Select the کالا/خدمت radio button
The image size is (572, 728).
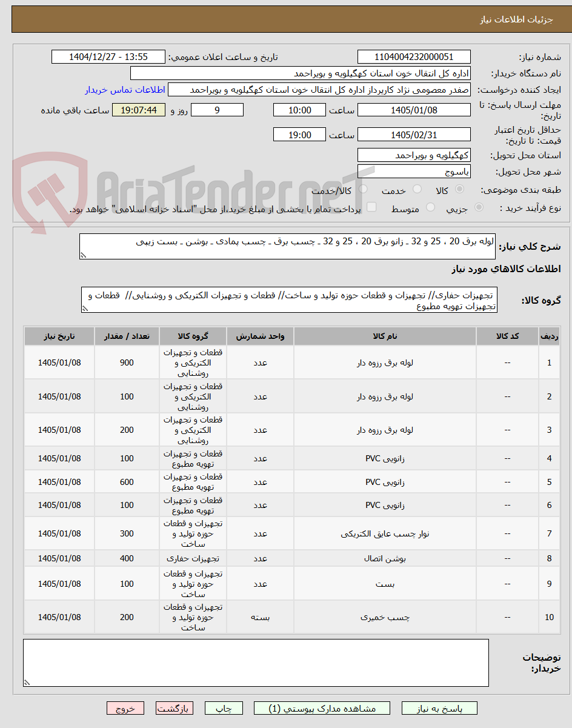point(362,190)
